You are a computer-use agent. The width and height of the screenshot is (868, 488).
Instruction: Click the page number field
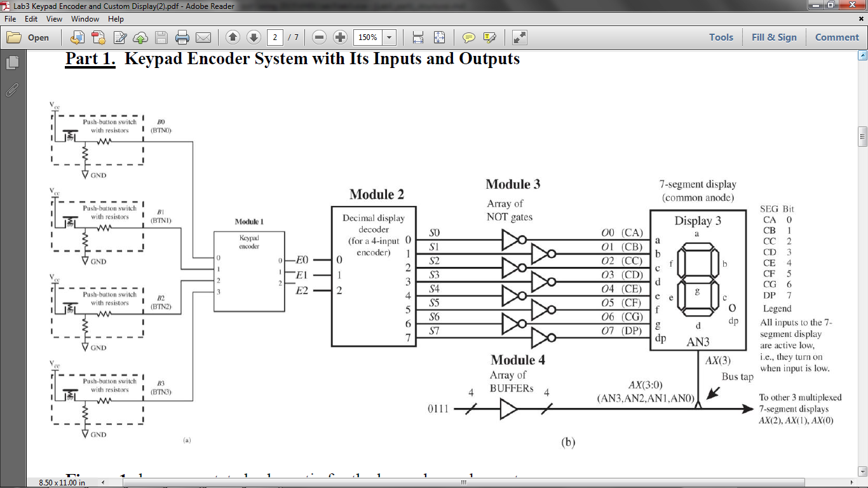(x=275, y=37)
